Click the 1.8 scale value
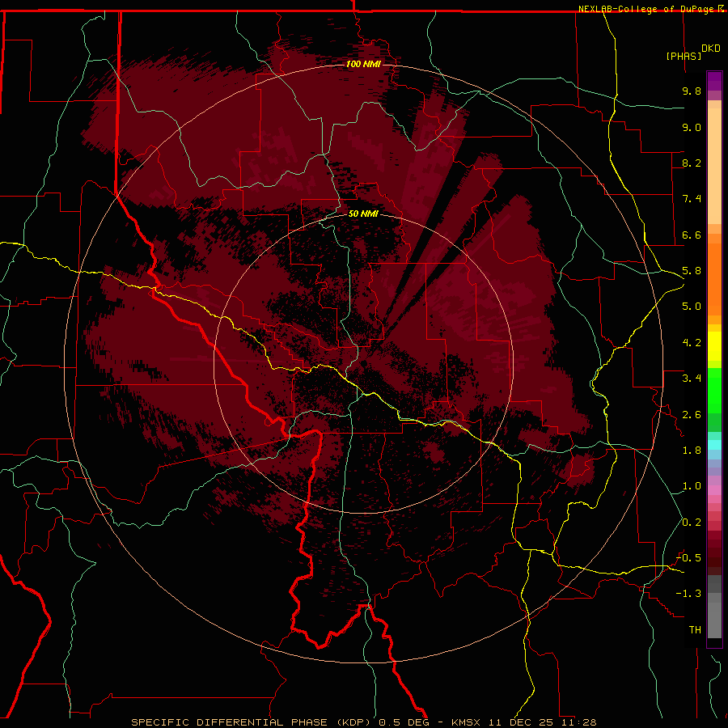The width and height of the screenshot is (728, 728). coord(692,451)
